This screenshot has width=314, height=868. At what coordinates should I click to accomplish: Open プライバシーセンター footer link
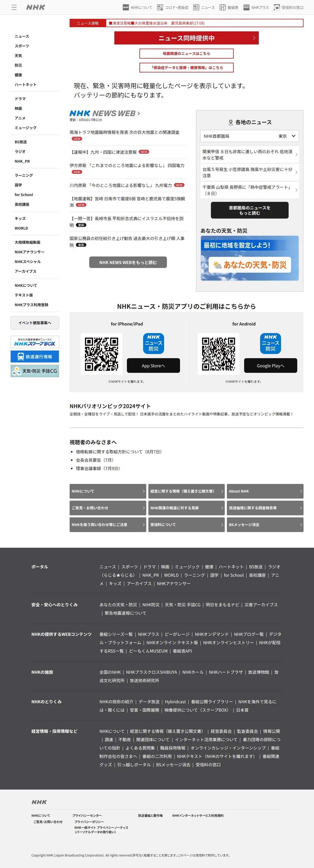coord(87,815)
